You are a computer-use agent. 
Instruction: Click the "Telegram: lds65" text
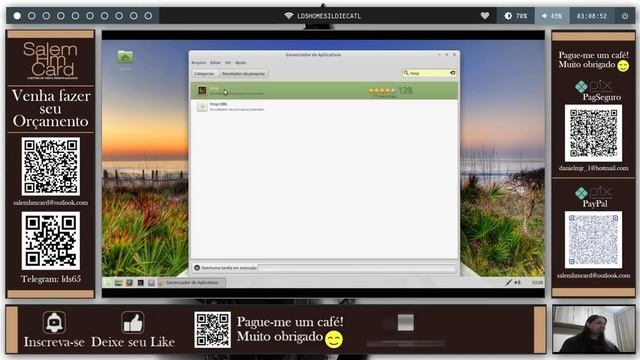[51, 279]
